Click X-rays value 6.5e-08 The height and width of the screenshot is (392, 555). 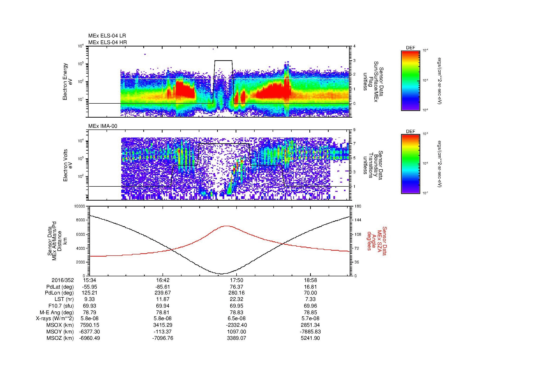tap(237, 319)
